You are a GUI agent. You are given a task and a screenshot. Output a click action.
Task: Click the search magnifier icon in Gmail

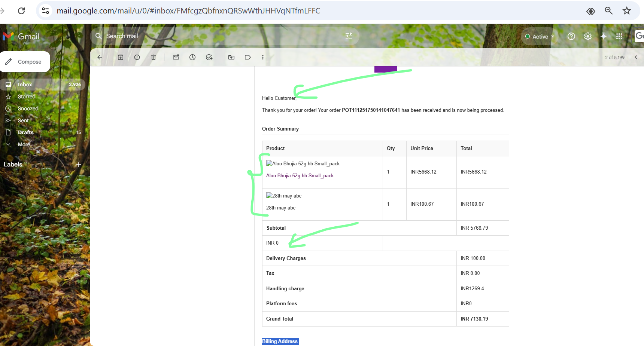tap(98, 36)
